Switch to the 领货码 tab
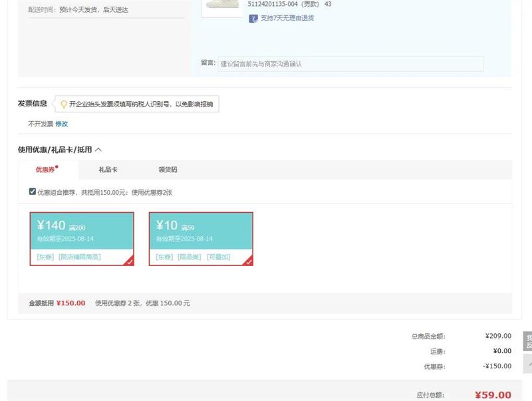Screen dimensions: 532x401 (168, 170)
